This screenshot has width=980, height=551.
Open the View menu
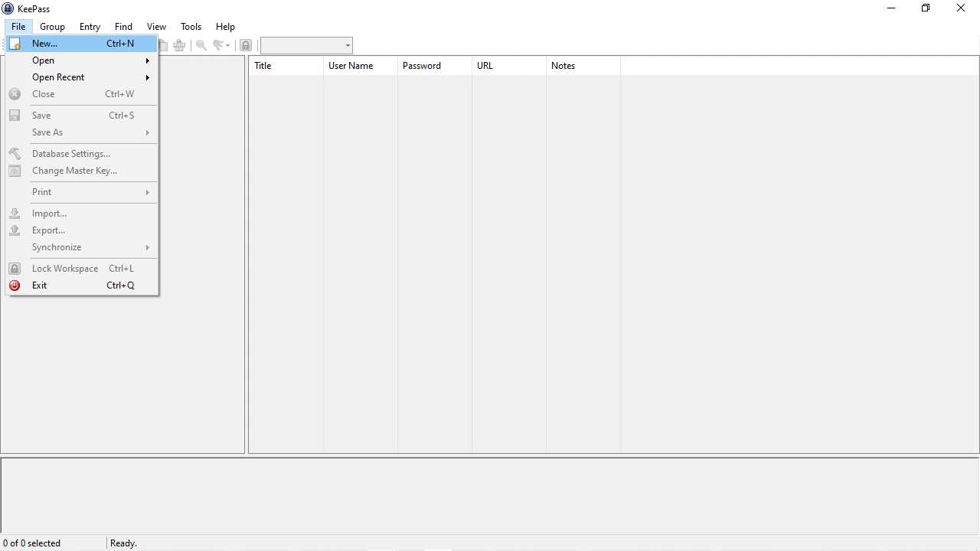tap(156, 27)
